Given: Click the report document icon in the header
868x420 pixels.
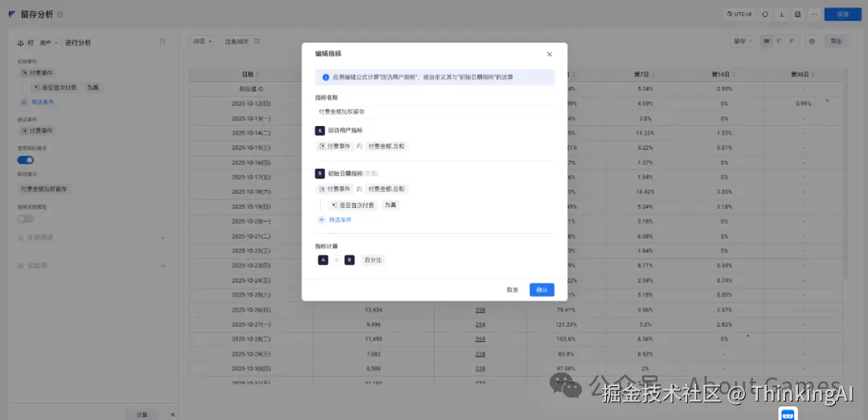Looking at the screenshot, I should pyautogui.click(x=798, y=14).
